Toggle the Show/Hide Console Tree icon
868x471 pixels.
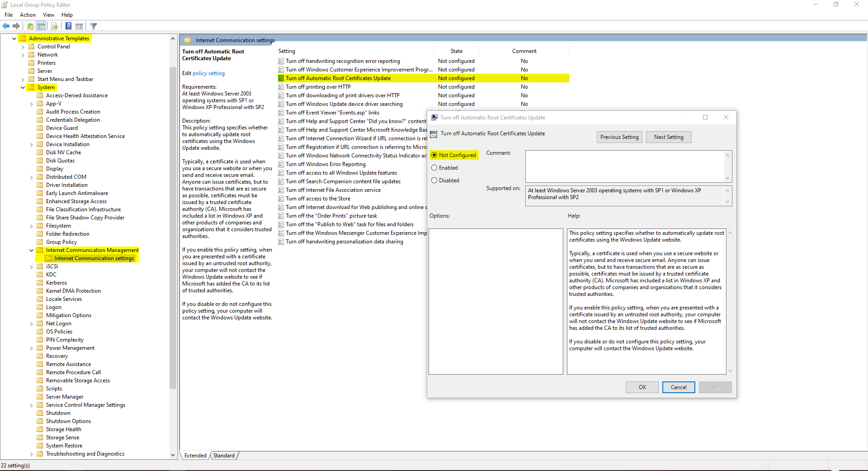(41, 26)
